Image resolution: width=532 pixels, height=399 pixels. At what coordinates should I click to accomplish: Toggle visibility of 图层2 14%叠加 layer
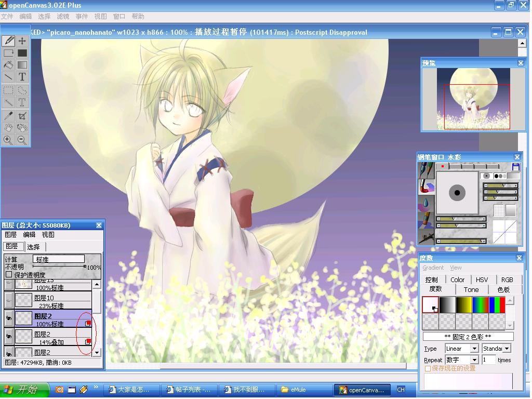[x=9, y=337]
